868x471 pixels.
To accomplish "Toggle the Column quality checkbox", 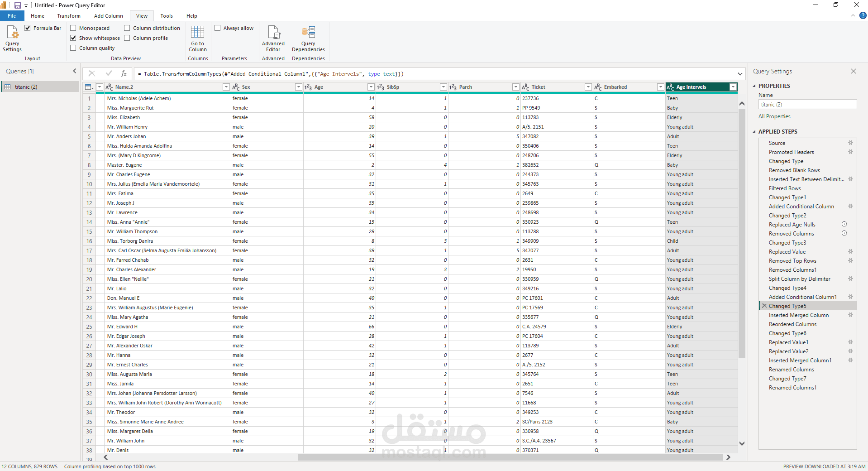I will [x=73, y=48].
